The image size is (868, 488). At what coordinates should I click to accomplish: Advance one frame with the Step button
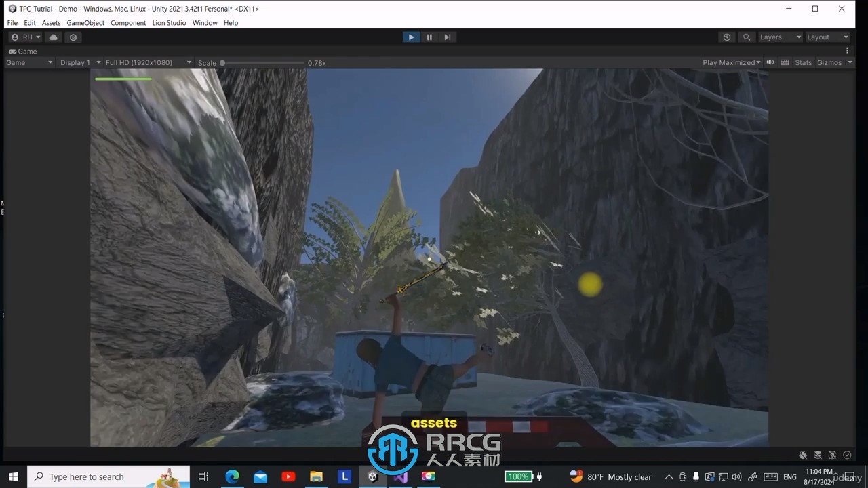[448, 37]
